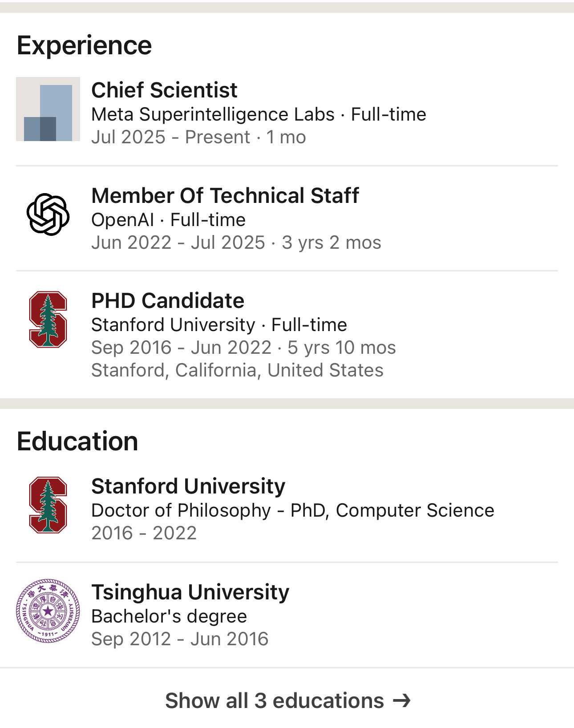The image size is (574, 728).
Task: Tap the Tsinghua University seal icon
Action: click(48, 611)
